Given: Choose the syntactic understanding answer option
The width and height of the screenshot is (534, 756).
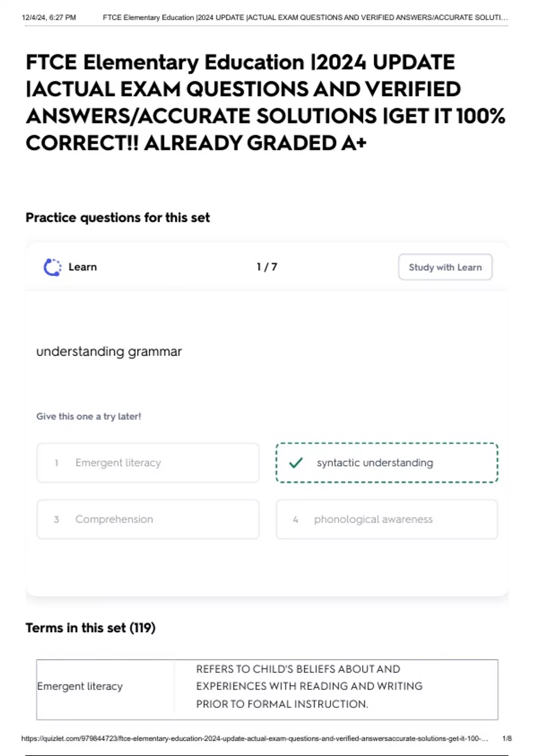Looking at the screenshot, I should [386, 463].
